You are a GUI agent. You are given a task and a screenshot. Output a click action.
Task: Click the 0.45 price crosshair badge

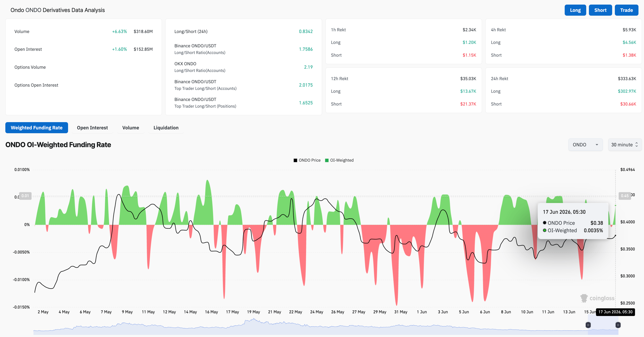tap(625, 196)
